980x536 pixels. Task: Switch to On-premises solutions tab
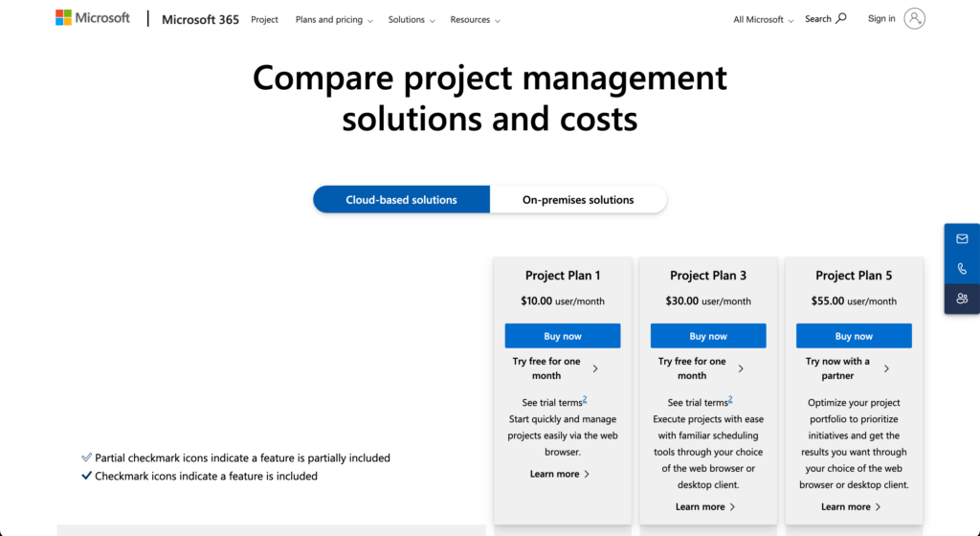pyautogui.click(x=578, y=199)
